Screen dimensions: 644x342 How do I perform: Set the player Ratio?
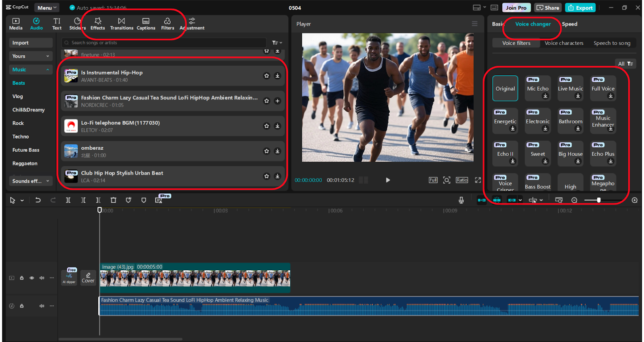click(x=462, y=180)
